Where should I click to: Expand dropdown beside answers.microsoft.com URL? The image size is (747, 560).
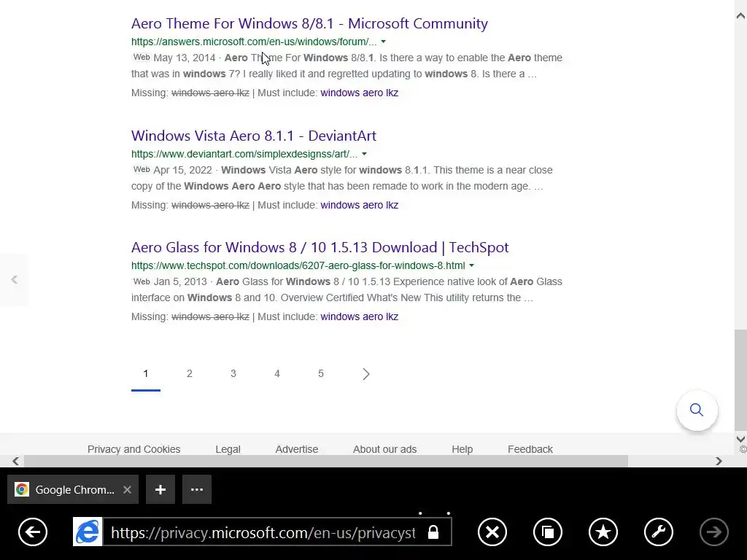pos(383,42)
